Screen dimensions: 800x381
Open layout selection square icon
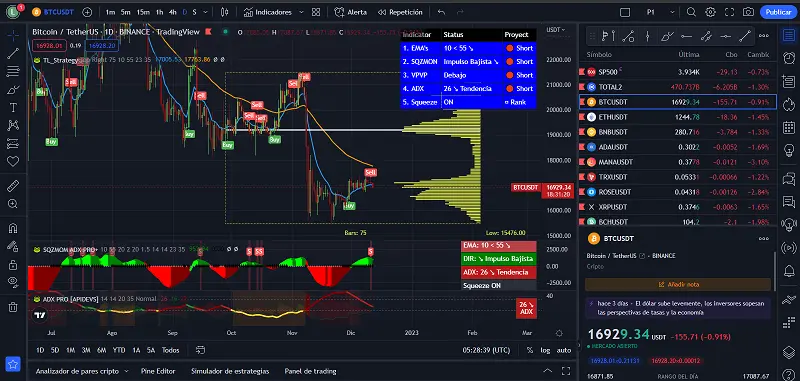point(625,12)
